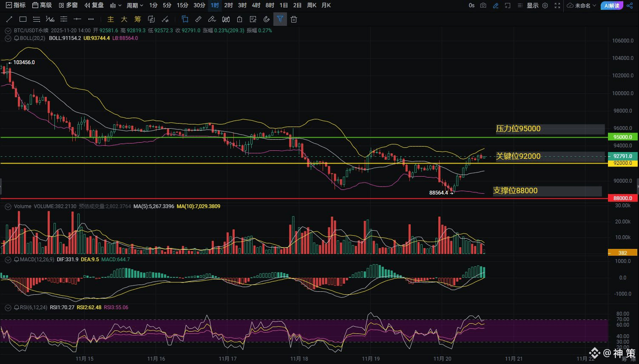This screenshot has height=364, width=639.
Task: Switch to the 4时 timeframe
Action: click(x=256, y=6)
